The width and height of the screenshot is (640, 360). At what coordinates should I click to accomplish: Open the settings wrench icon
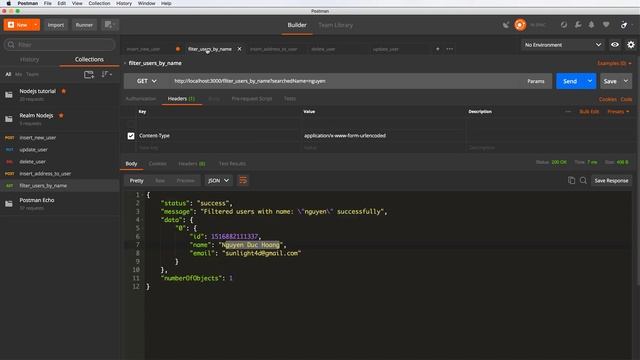pyautogui.click(x=578, y=24)
